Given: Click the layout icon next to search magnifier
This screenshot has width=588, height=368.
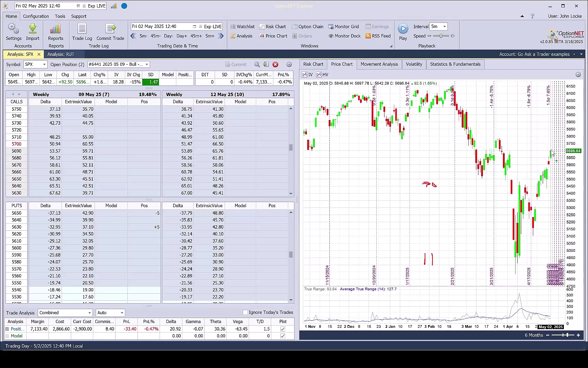Looking at the screenshot, I should (x=266, y=64).
